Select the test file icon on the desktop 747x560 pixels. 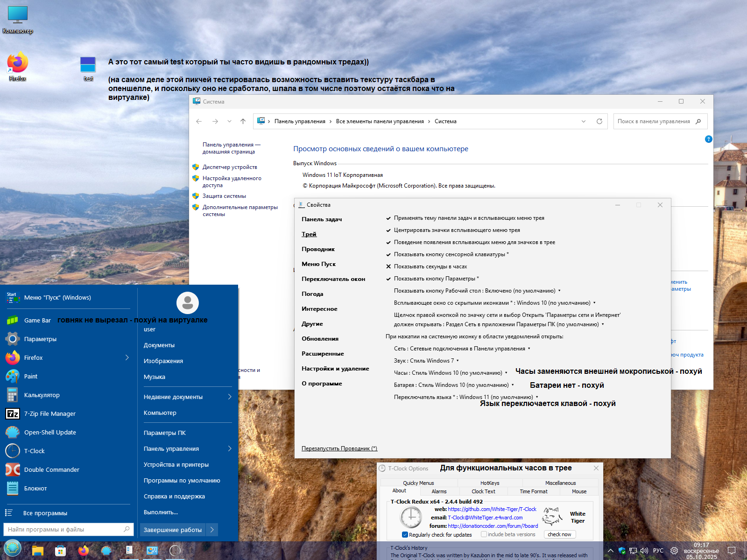[88, 69]
